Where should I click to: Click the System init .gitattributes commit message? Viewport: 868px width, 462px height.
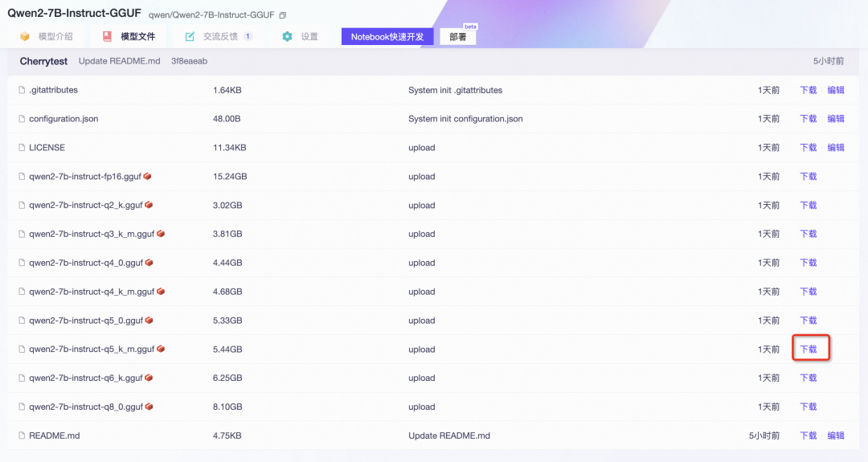pyautogui.click(x=456, y=90)
